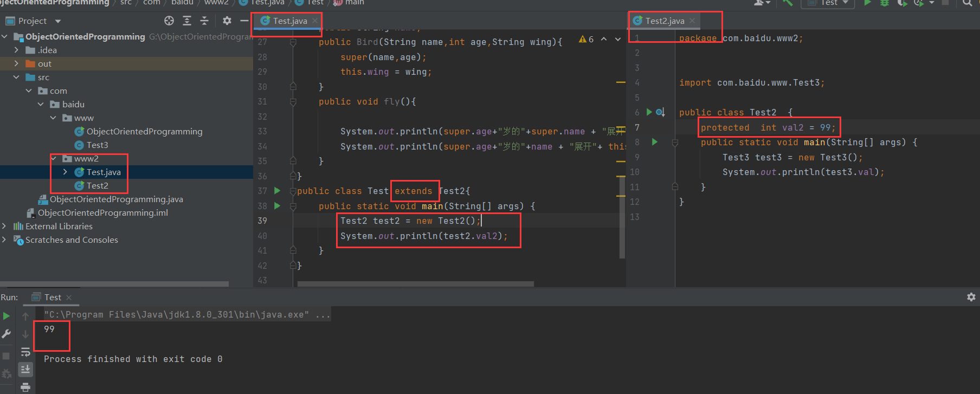Viewport: 980px width, 394px height.
Task: Hide the Project tool window with minus icon
Action: tap(244, 21)
